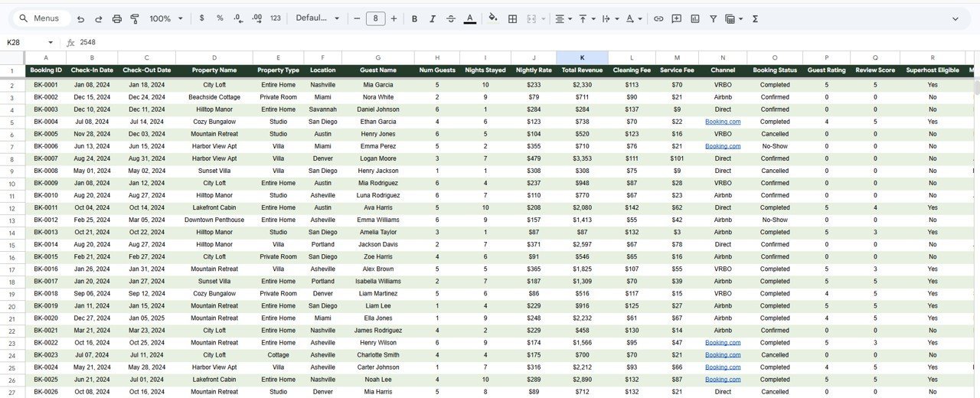Activate the Paint format roller tool
This screenshot has width=980, height=398.
[135, 18]
